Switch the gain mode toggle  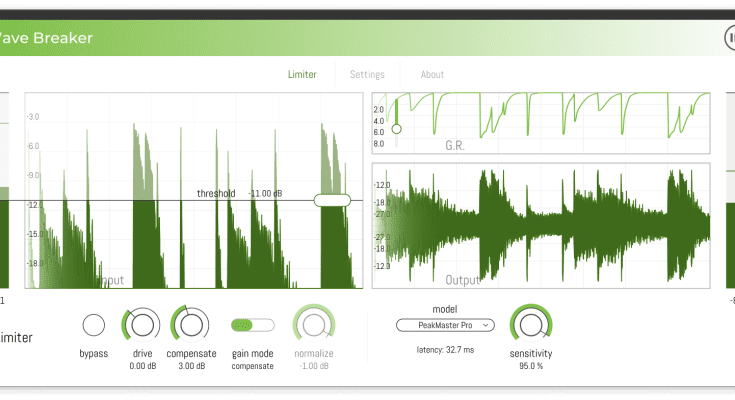tap(252, 325)
